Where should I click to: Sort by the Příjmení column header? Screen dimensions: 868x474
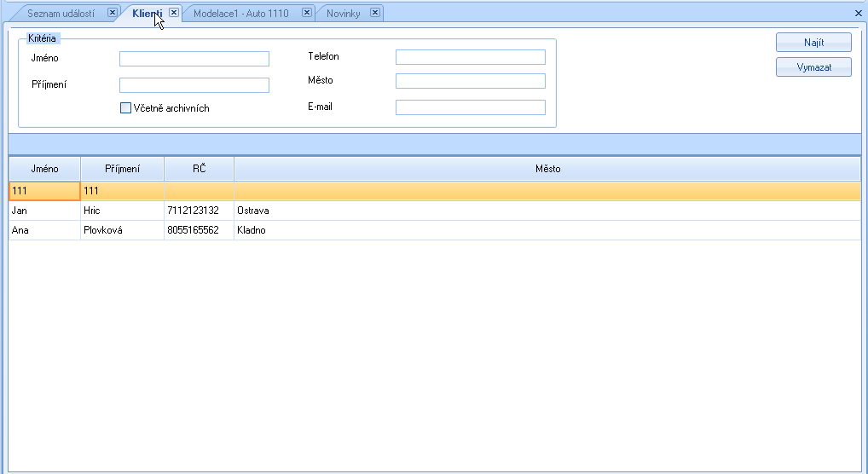[122, 169]
